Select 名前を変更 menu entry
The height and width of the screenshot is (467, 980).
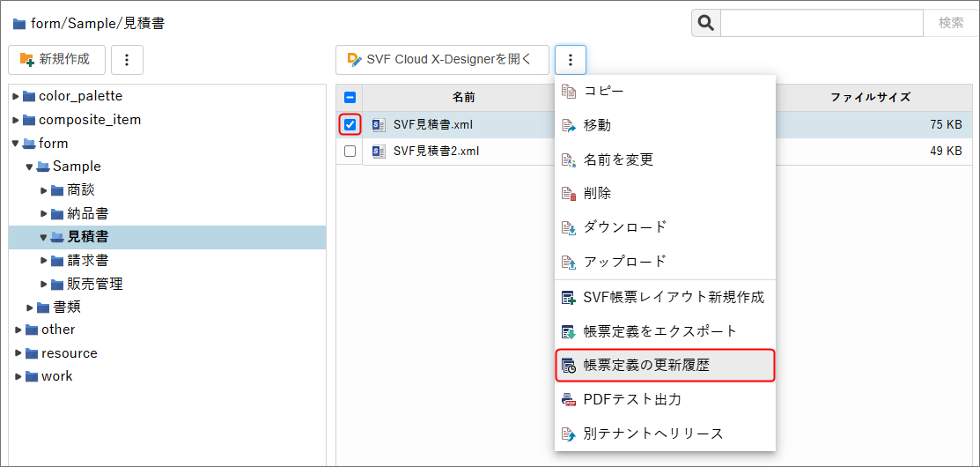coord(665,159)
